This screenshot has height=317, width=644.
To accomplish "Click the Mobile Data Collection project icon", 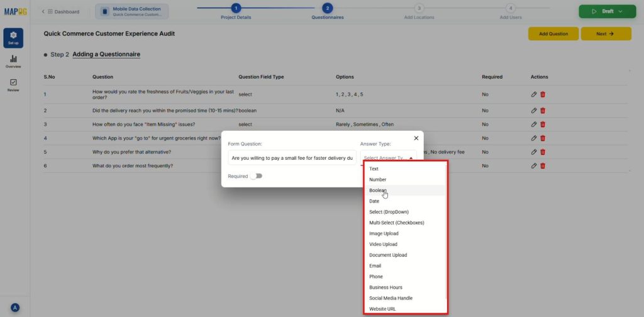I will point(105,11).
